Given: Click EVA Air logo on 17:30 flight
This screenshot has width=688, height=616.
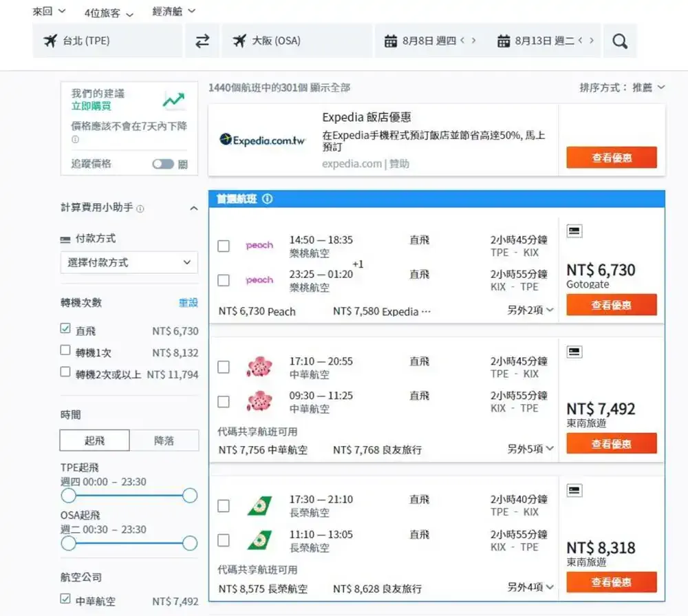Looking at the screenshot, I should (x=260, y=506).
